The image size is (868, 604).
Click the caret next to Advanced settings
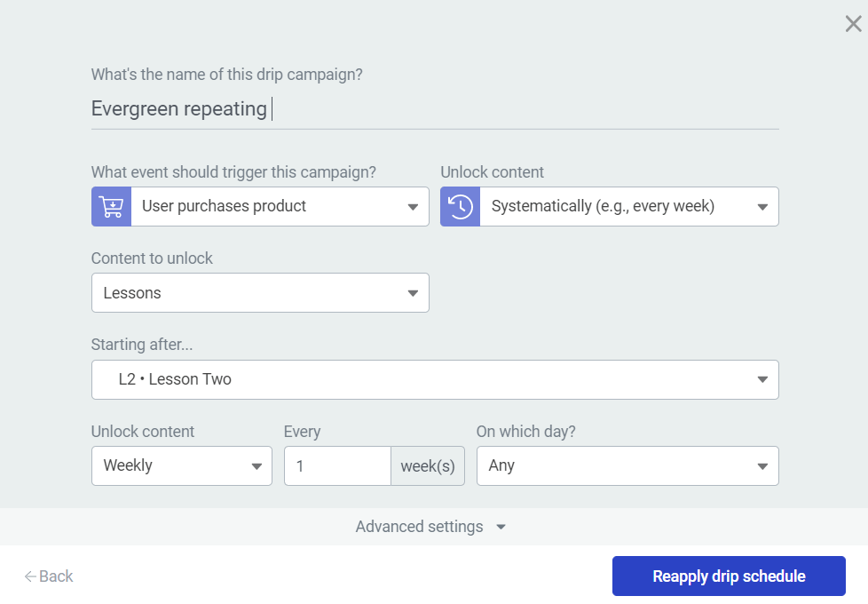coord(501,527)
